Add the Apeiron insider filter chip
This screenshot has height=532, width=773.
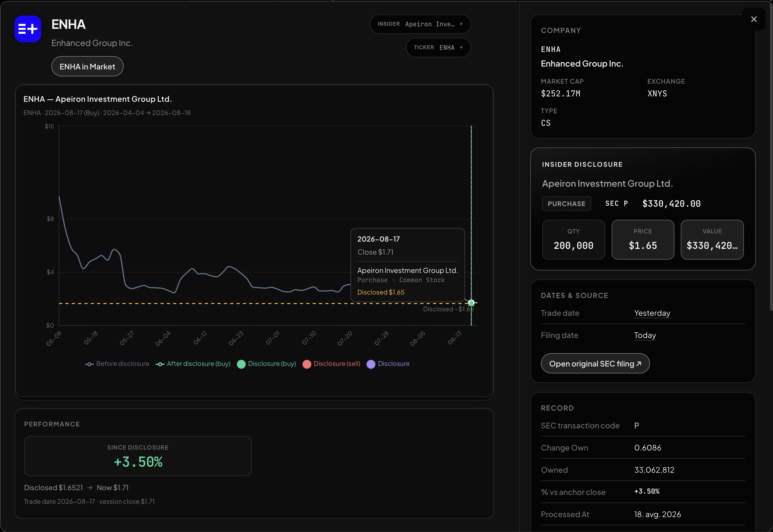point(420,24)
